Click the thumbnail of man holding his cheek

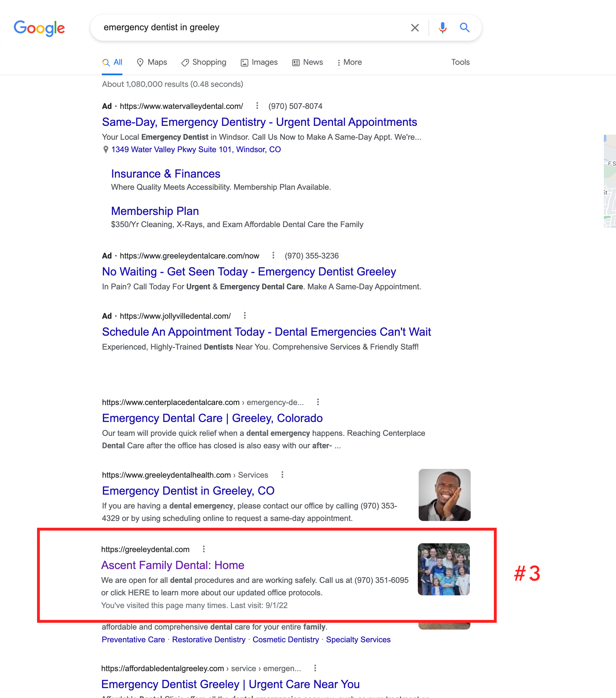click(444, 495)
